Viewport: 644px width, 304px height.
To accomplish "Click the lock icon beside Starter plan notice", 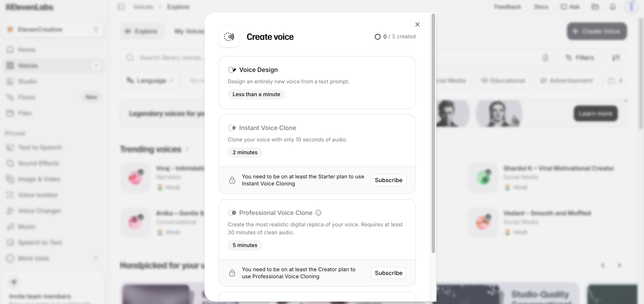I will (232, 180).
